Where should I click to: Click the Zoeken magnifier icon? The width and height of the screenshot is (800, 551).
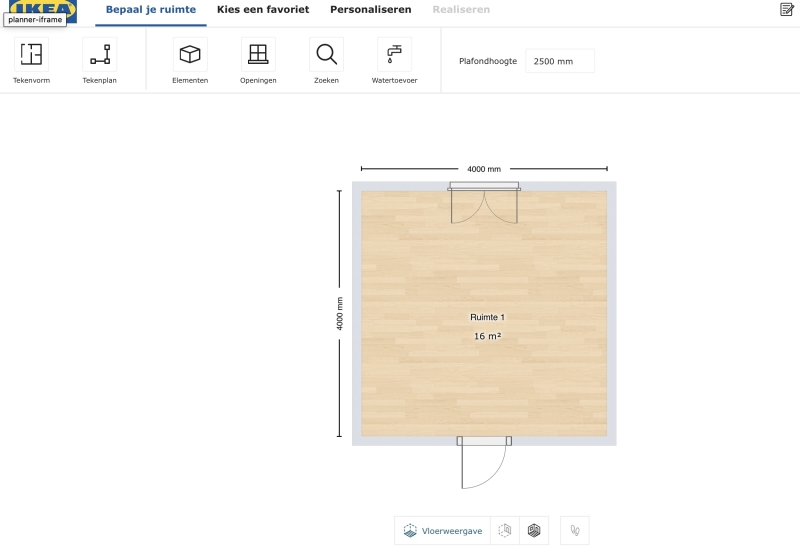pos(326,55)
